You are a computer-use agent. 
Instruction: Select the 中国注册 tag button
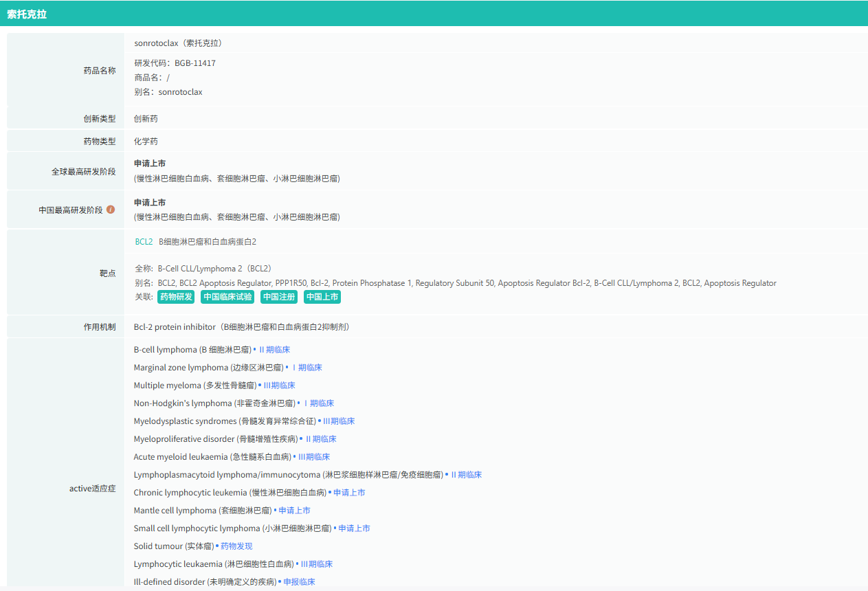point(279,297)
